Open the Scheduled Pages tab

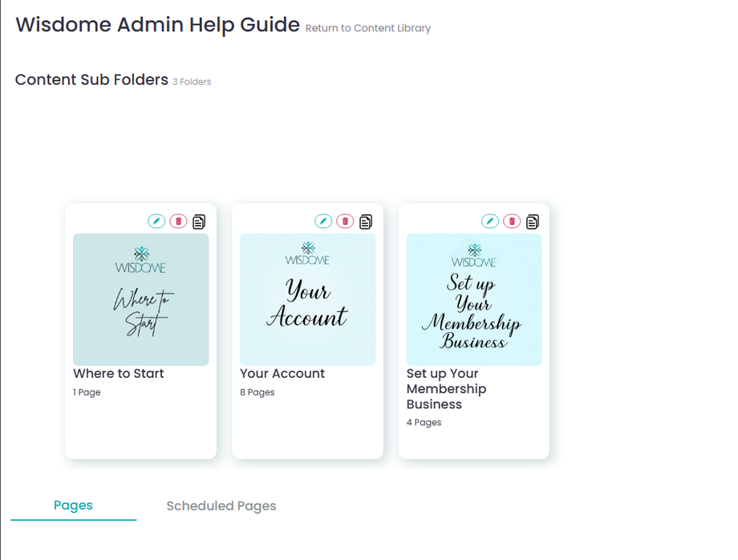(x=221, y=506)
